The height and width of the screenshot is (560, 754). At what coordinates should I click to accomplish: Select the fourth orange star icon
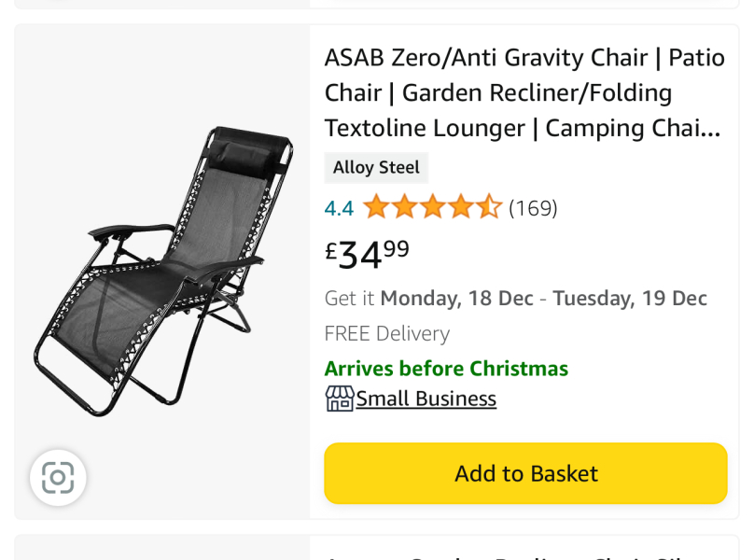click(462, 206)
